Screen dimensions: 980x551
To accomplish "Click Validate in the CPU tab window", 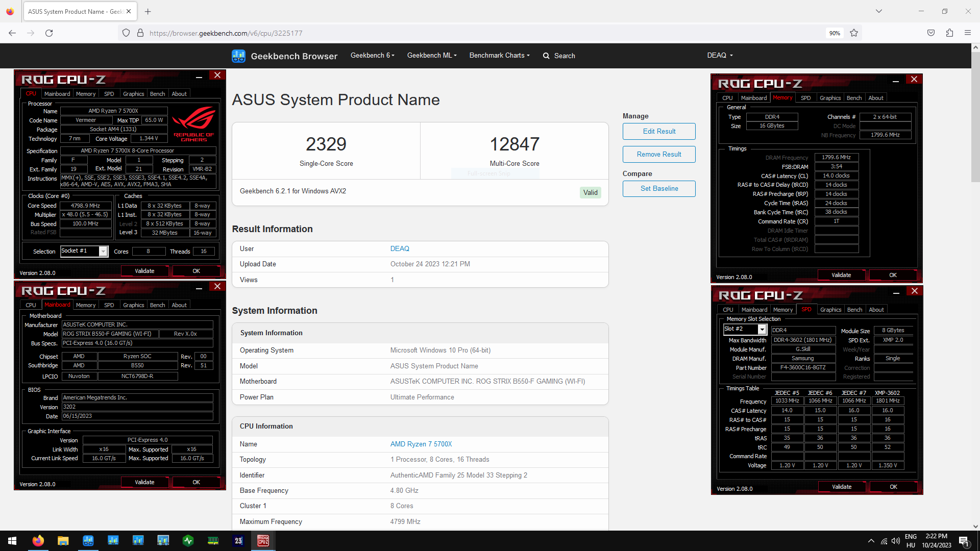I will [x=144, y=271].
